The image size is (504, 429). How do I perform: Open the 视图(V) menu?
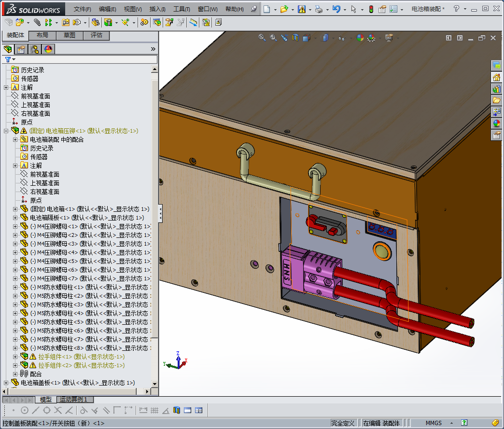(133, 9)
